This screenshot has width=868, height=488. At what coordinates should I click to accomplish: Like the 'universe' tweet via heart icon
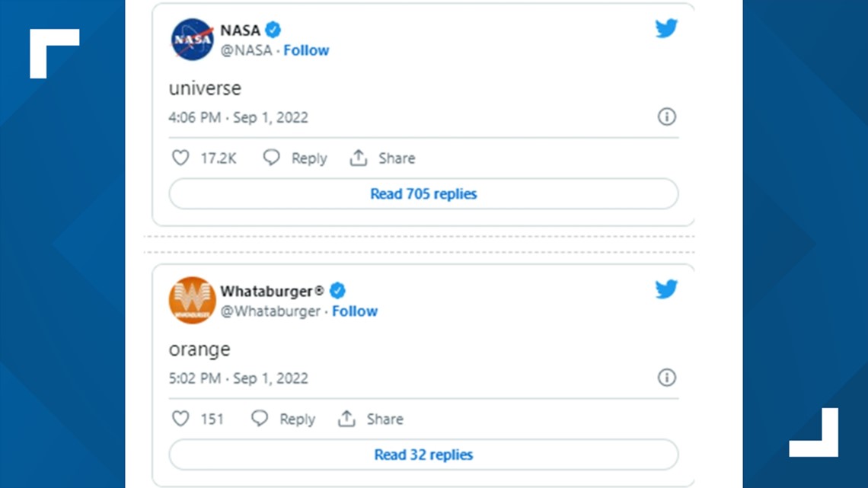[180, 158]
